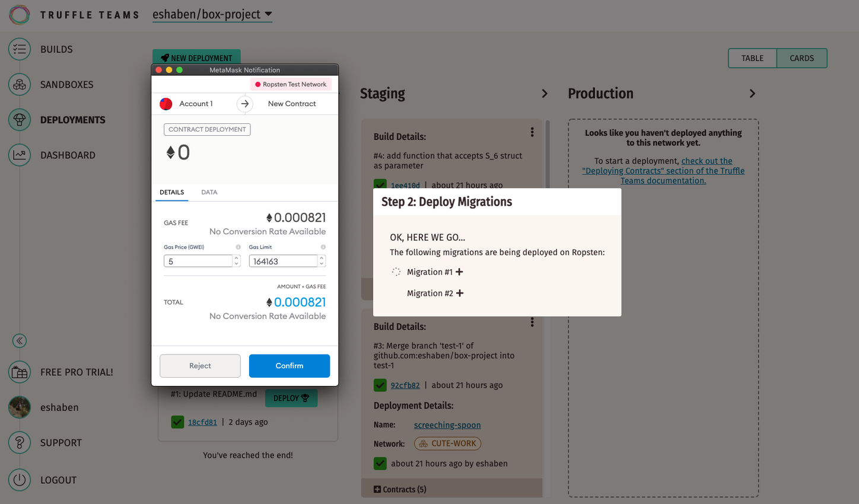
Task: Click the Logout power icon
Action: pos(20,480)
